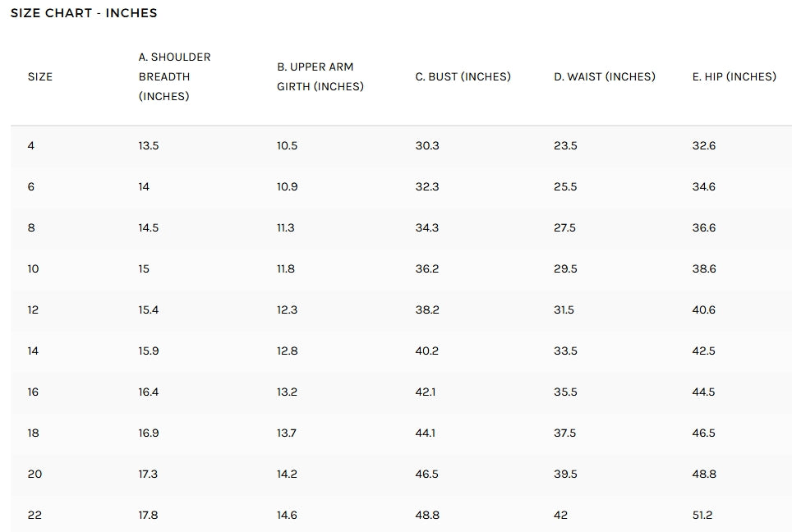The height and width of the screenshot is (532, 792).
Task: Select the A. Shoulder Breadth column header
Action: [174, 76]
